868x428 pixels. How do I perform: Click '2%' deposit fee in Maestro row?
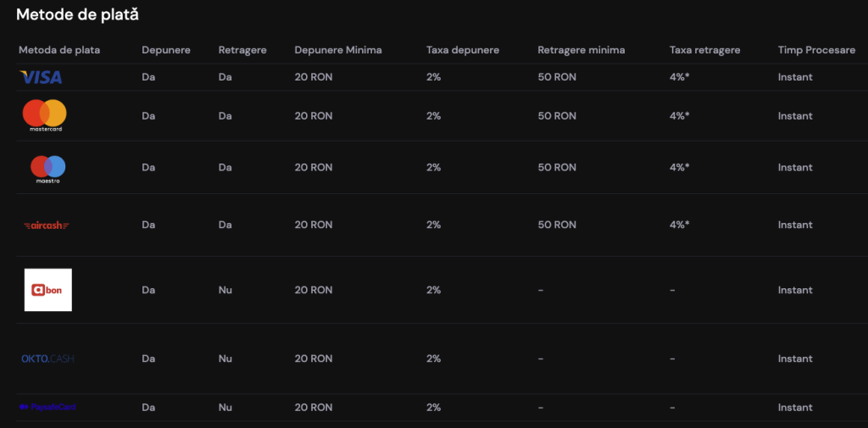click(x=433, y=167)
